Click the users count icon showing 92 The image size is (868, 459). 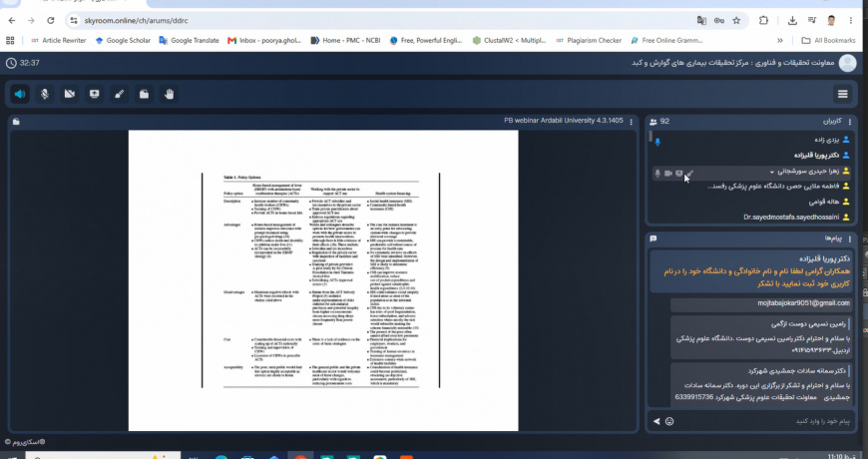(653, 122)
